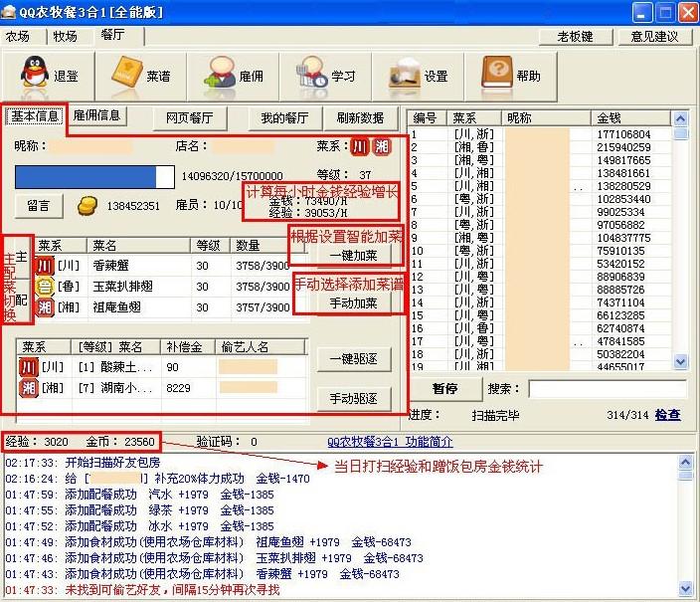Select friend row 18 with 50382204

click(x=540, y=354)
